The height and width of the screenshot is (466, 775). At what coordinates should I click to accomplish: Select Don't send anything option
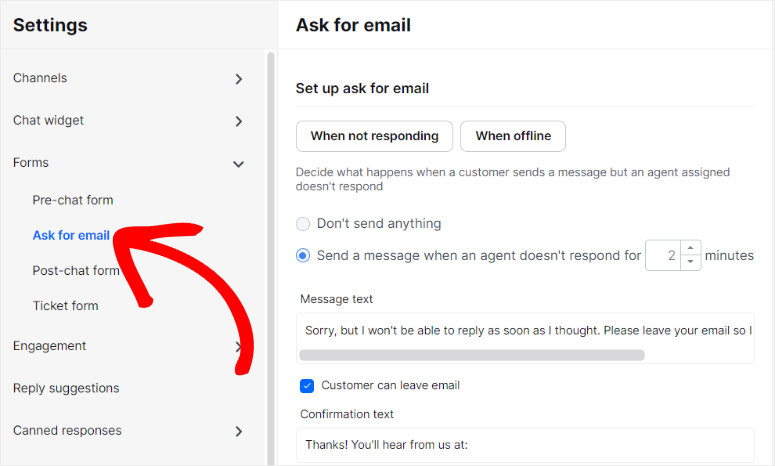click(x=303, y=224)
